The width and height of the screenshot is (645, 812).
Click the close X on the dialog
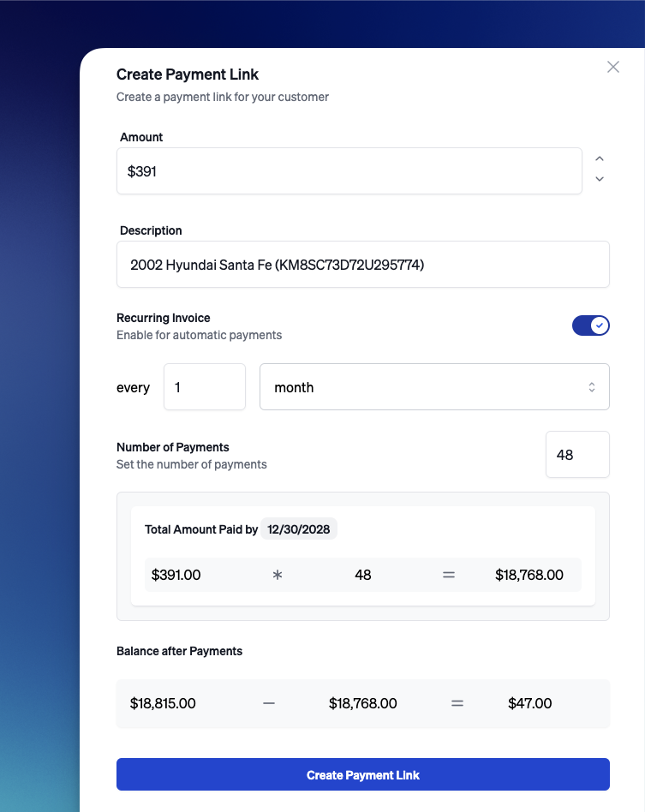coord(612,67)
